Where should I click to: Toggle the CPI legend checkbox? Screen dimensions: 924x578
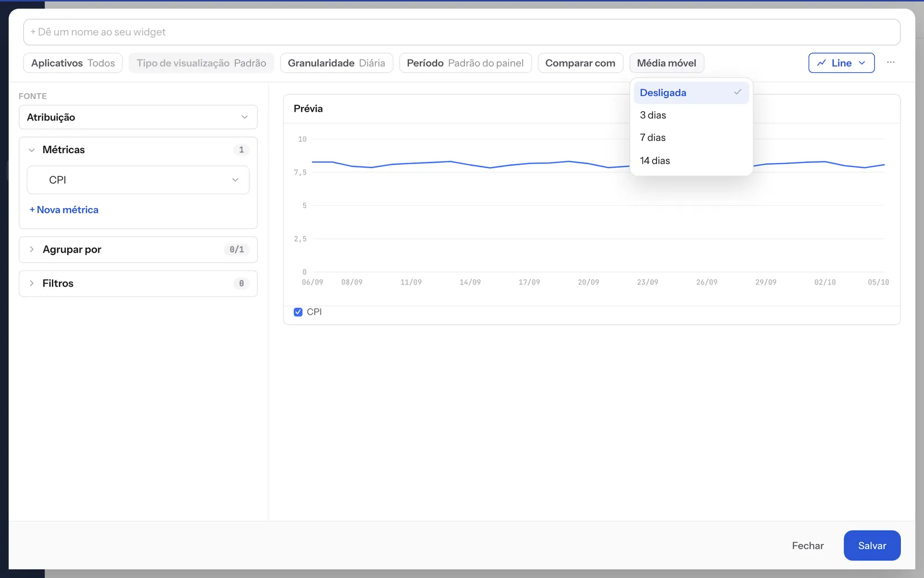pyautogui.click(x=298, y=312)
